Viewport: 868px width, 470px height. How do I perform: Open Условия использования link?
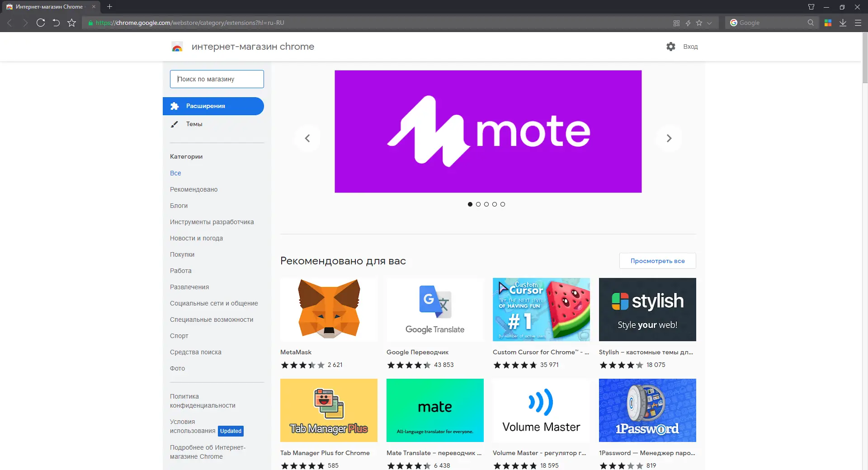coord(193,426)
